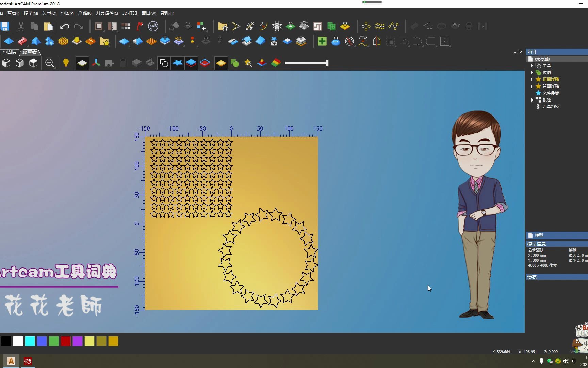This screenshot has width=588, height=368.
Task: Click the 便笺 panel header
Action: click(x=557, y=277)
